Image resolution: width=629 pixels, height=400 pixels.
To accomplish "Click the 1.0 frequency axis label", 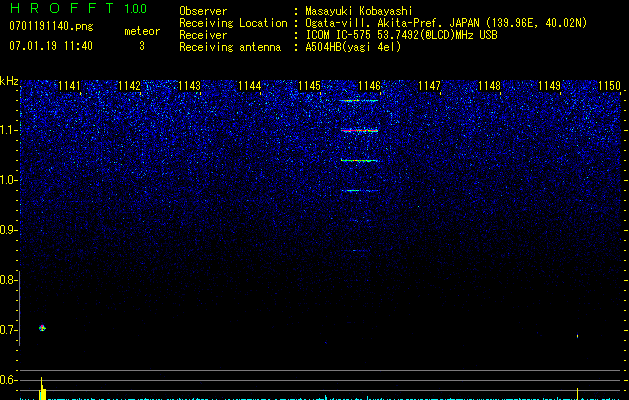I will [8, 180].
